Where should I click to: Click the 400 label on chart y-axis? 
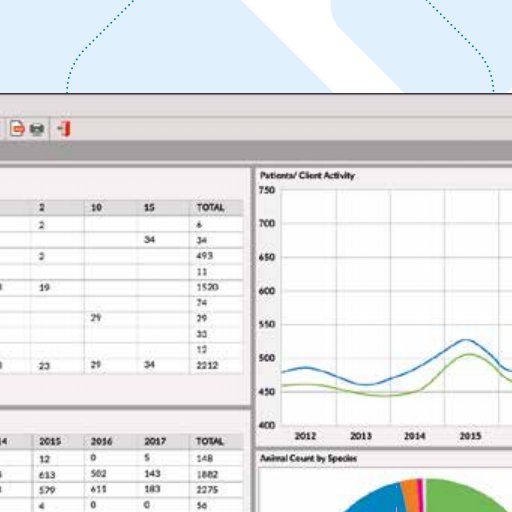pos(267,425)
